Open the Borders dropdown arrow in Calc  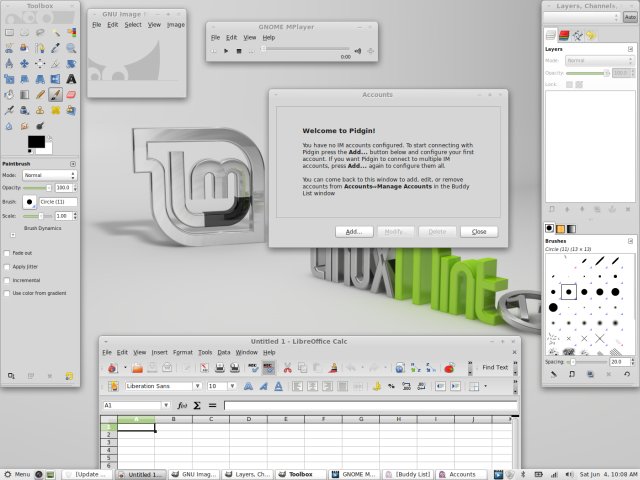(x=485, y=386)
